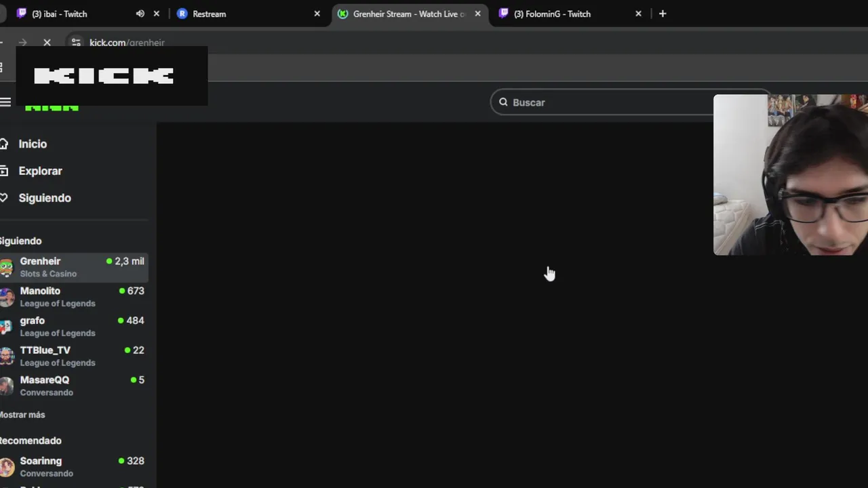Click League of Legends under grafo

58,333
